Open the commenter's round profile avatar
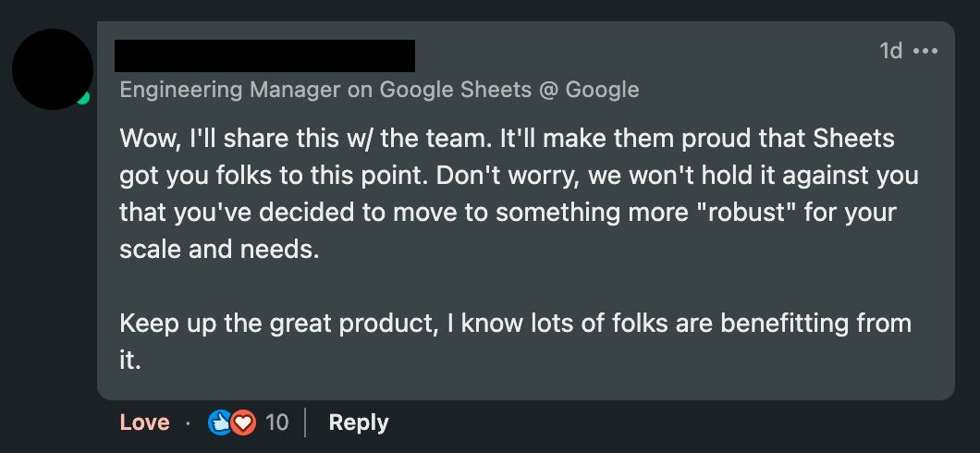The width and height of the screenshot is (980, 453). click(53, 69)
